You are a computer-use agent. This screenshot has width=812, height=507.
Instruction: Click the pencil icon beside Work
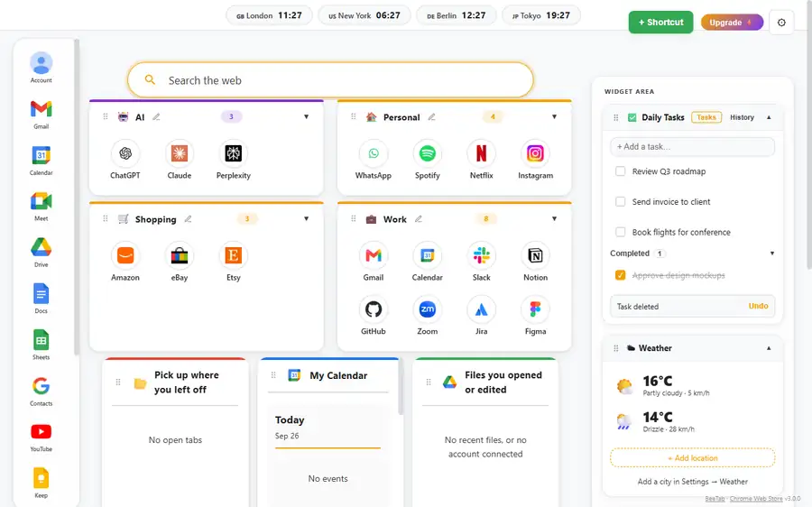[x=419, y=219]
